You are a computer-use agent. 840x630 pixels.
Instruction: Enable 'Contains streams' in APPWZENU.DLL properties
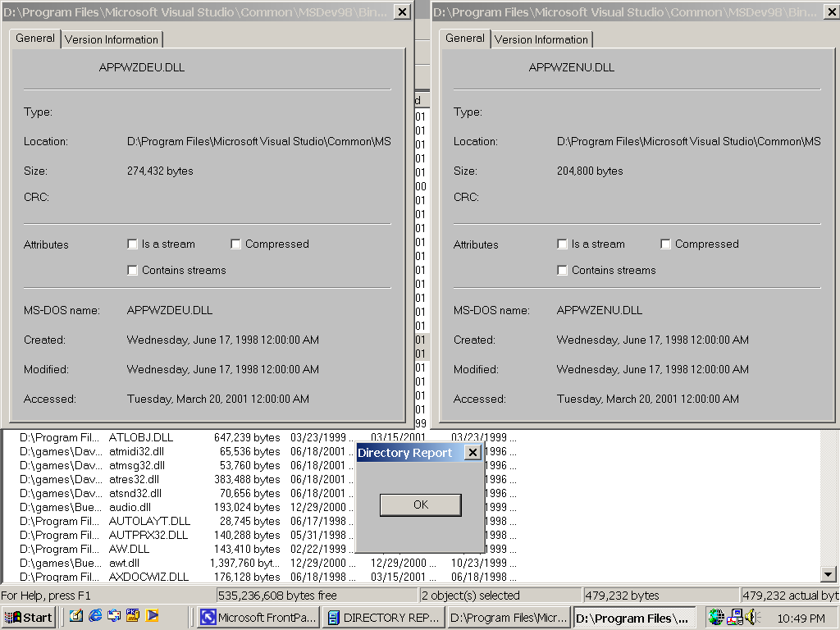tap(562, 271)
